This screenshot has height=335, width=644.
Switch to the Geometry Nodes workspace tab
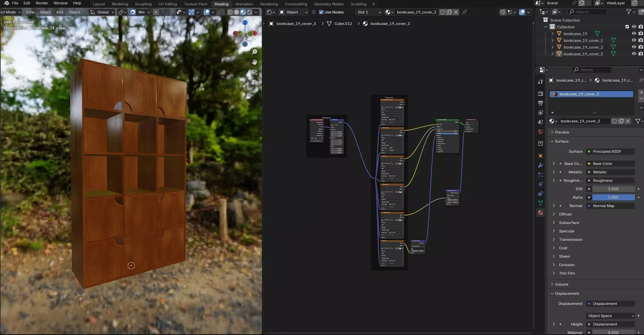point(329,4)
